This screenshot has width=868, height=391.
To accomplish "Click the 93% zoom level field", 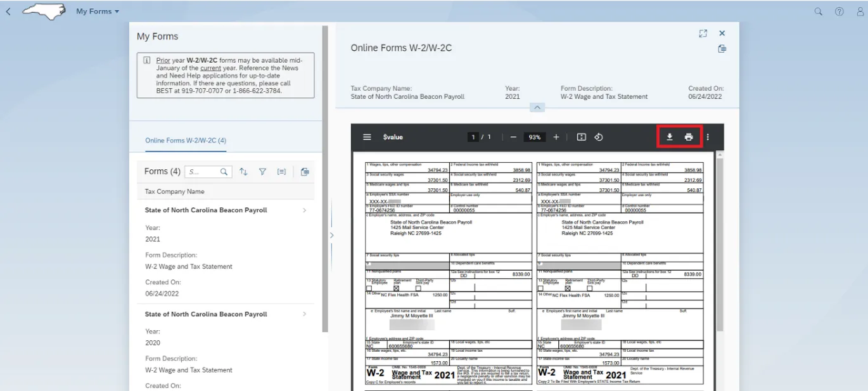I will [535, 137].
